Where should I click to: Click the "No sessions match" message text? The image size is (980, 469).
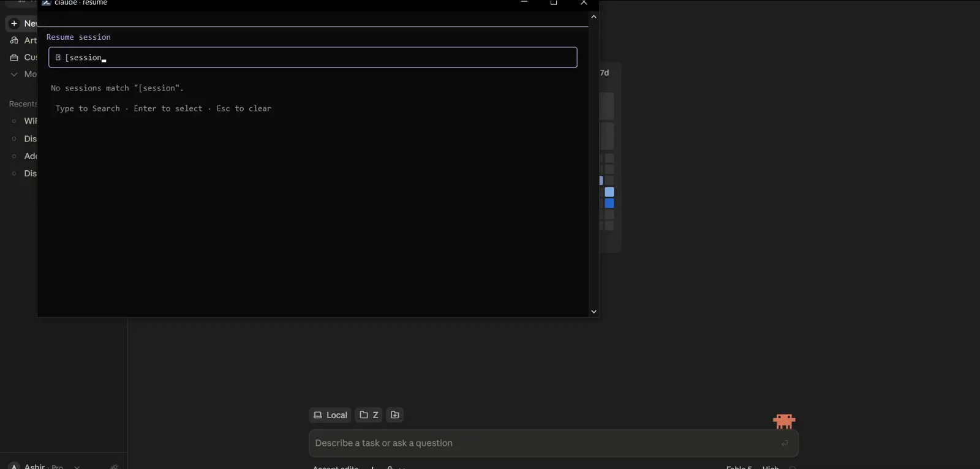tap(118, 88)
